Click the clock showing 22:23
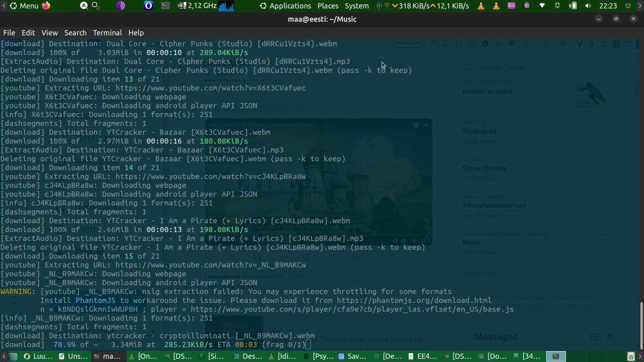The height and width of the screenshot is (362, 644). pos(608,6)
